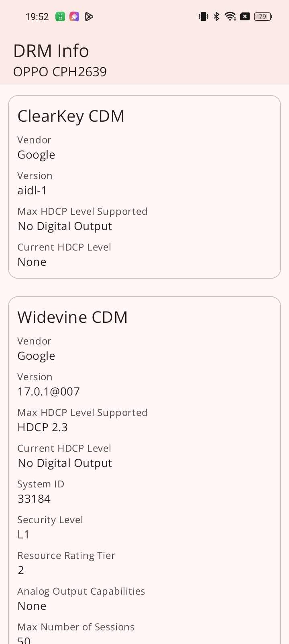Tap the battery level indicator
Viewport: 289px width, 644px height.
point(263,16)
